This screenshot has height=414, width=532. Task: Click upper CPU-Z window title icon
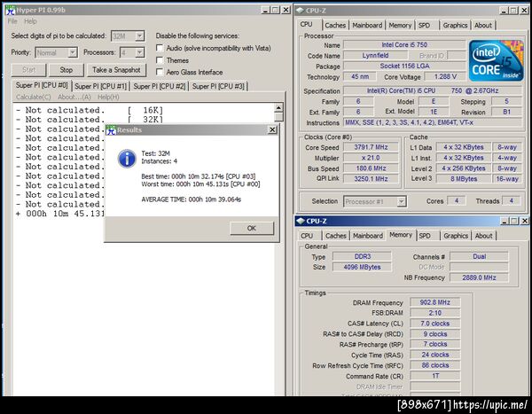pyautogui.click(x=300, y=10)
